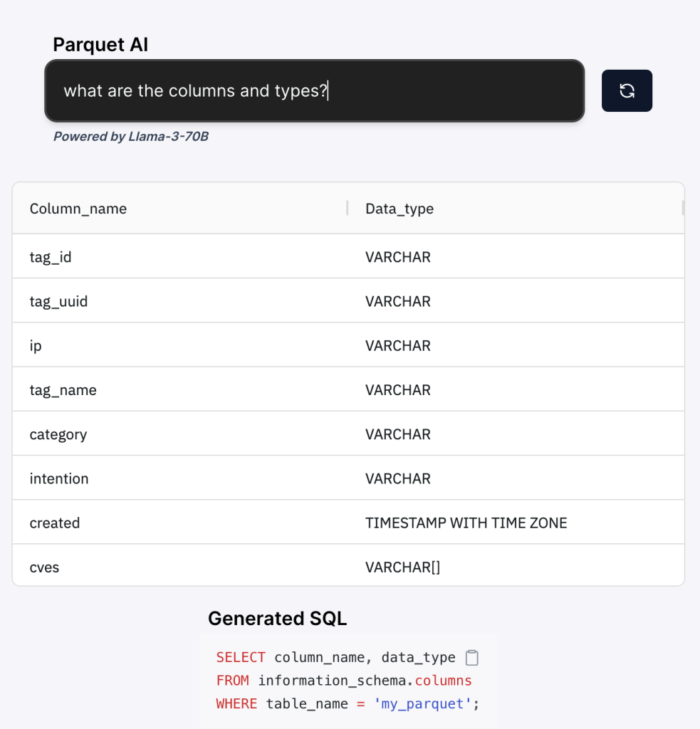Click the refresh query icon button
The width and height of the screenshot is (700, 729).
pyautogui.click(x=627, y=90)
